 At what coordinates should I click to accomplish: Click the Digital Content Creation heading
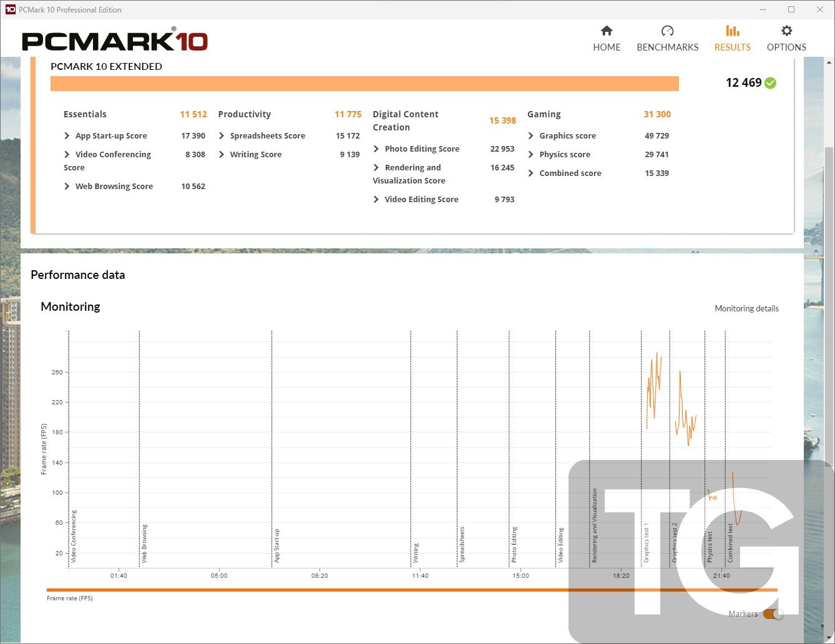[x=406, y=120]
